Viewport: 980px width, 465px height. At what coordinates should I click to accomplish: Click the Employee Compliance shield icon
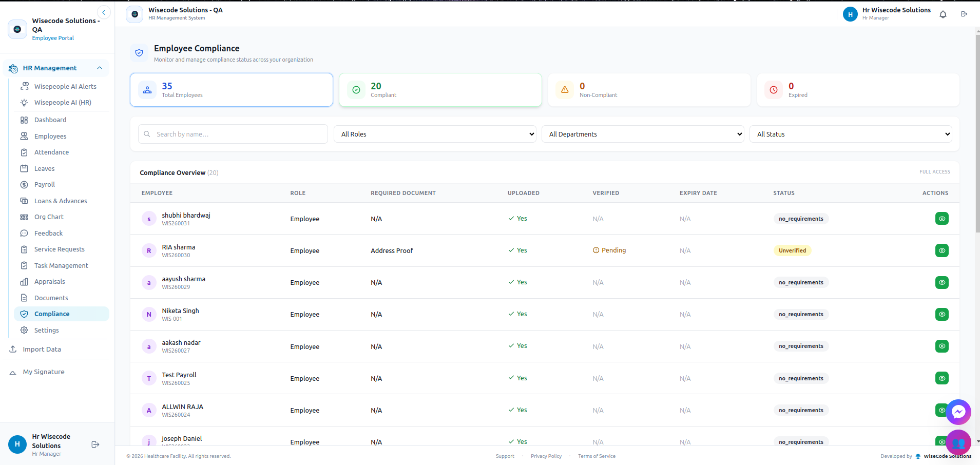tap(139, 52)
